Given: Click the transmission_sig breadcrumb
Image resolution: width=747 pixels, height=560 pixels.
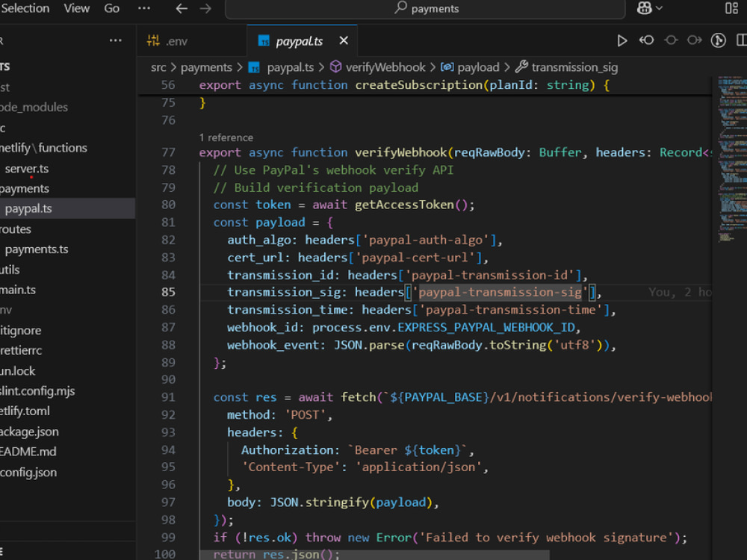Looking at the screenshot, I should pyautogui.click(x=574, y=67).
